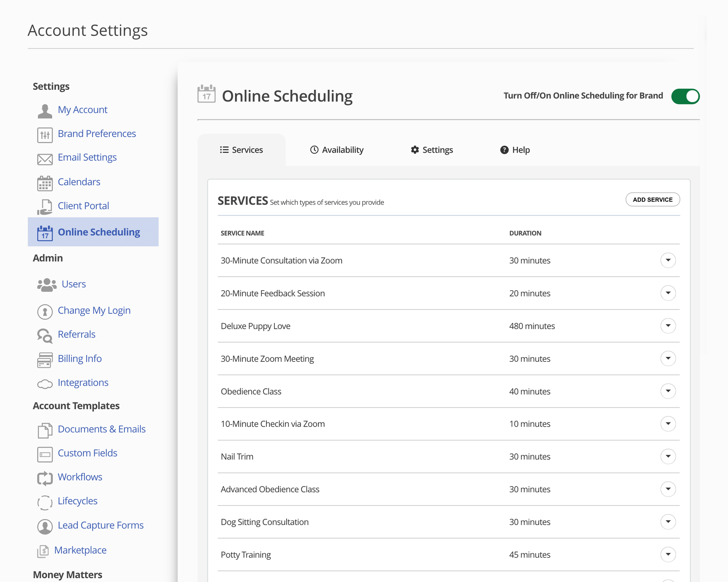The image size is (728, 582).
Task: Click the Billing Info credit card icon
Action: [x=45, y=360]
